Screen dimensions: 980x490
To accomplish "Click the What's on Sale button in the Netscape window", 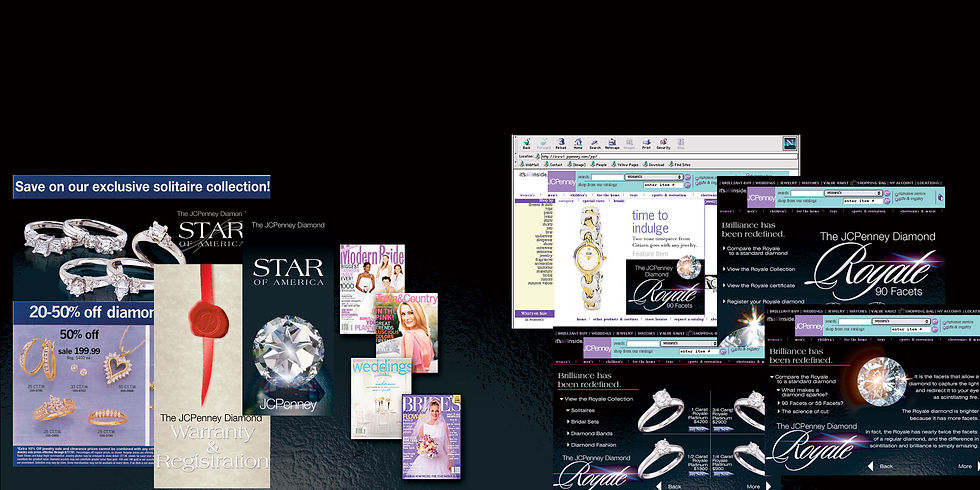I will point(535,313).
